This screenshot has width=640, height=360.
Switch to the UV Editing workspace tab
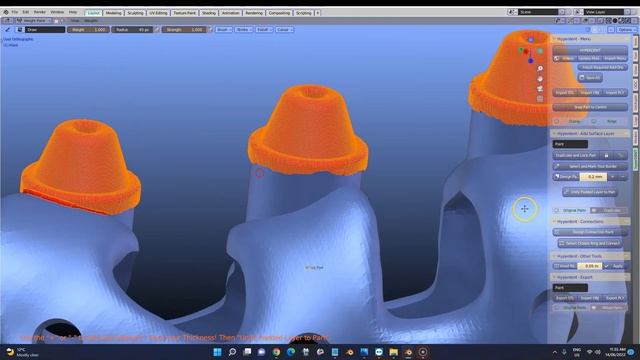point(158,13)
